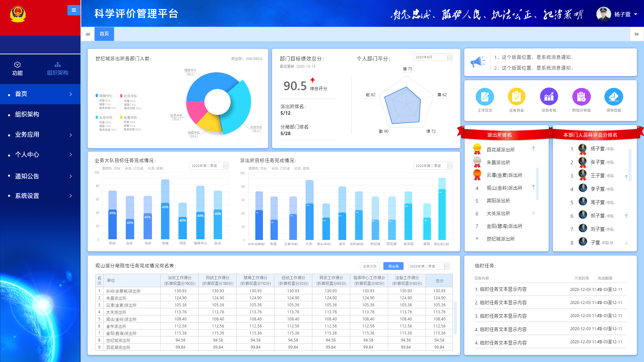Click 侦查中队 yellow legend marker
This screenshot has width=644, height=362.
[x=121, y=117]
